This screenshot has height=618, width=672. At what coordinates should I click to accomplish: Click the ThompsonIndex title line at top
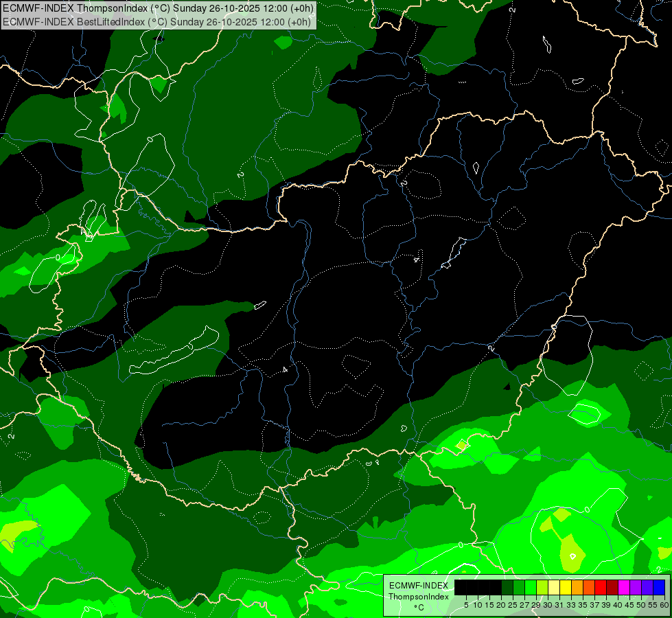(158, 8)
